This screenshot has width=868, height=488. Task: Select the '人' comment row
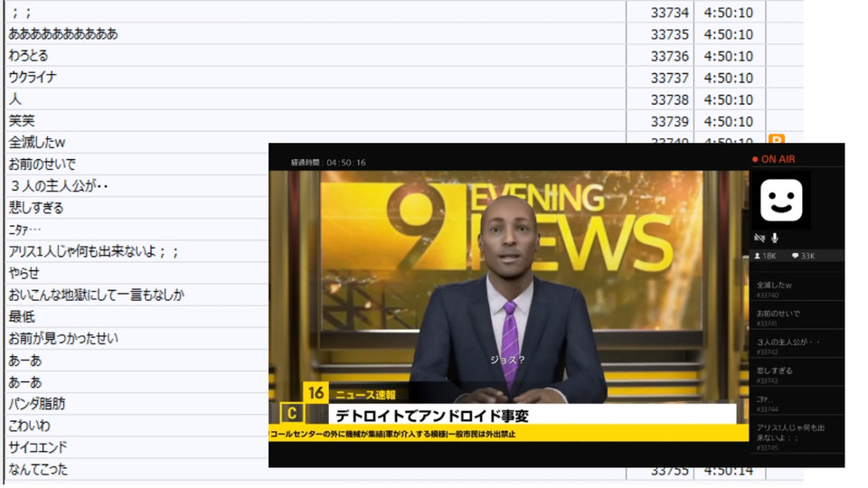316,99
